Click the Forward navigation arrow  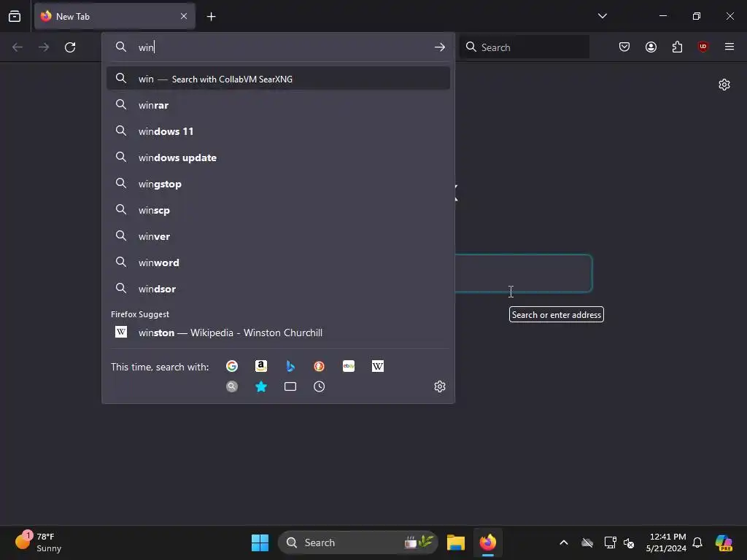[x=44, y=47]
